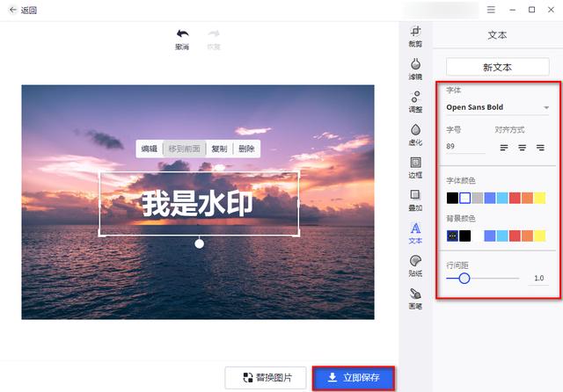Click the 行间距 line spacing slider handle
The height and width of the screenshot is (392, 563).
[464, 278]
